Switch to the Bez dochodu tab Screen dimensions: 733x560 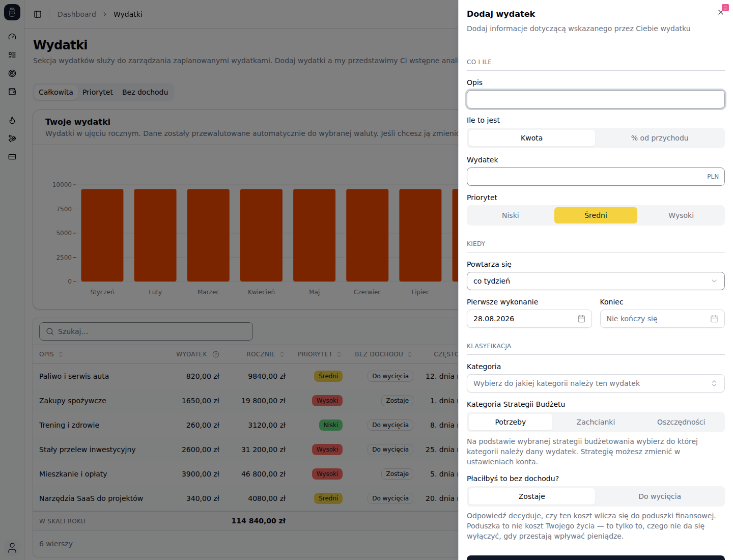click(145, 92)
